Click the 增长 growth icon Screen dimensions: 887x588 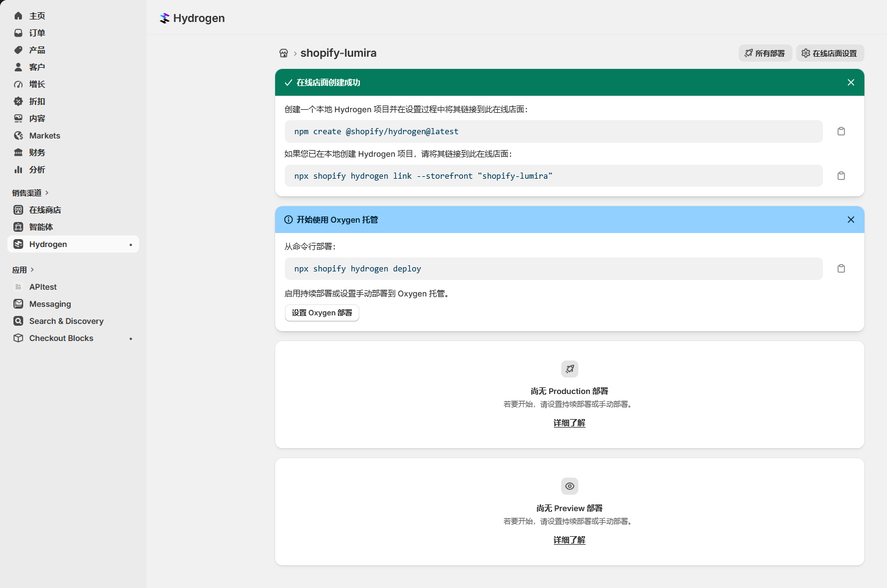point(18,84)
